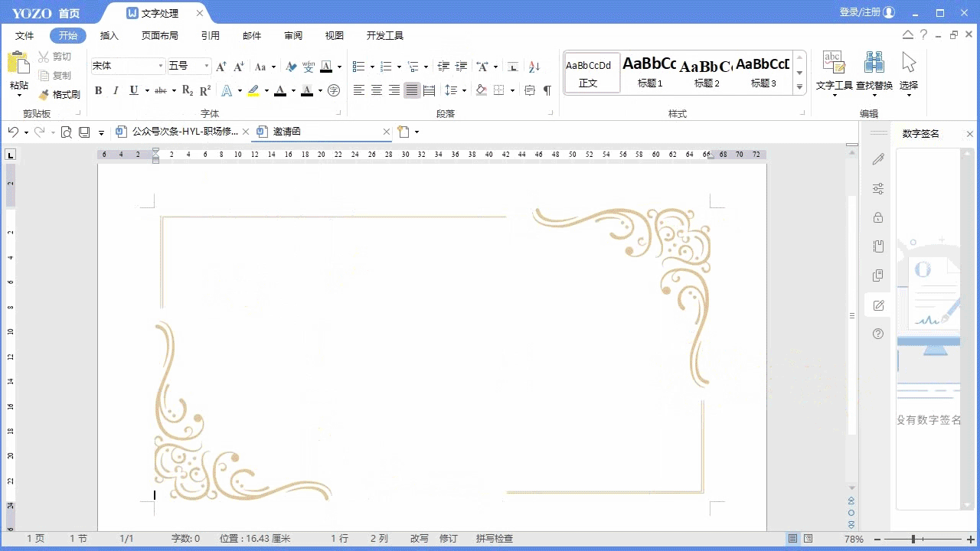Click the Find and Replace binoculars icon
Screen dimensions: 980x551
click(874, 63)
